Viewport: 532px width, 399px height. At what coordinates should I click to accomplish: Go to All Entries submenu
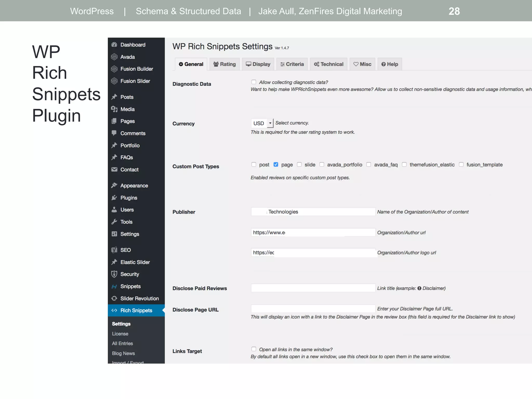tap(122, 343)
